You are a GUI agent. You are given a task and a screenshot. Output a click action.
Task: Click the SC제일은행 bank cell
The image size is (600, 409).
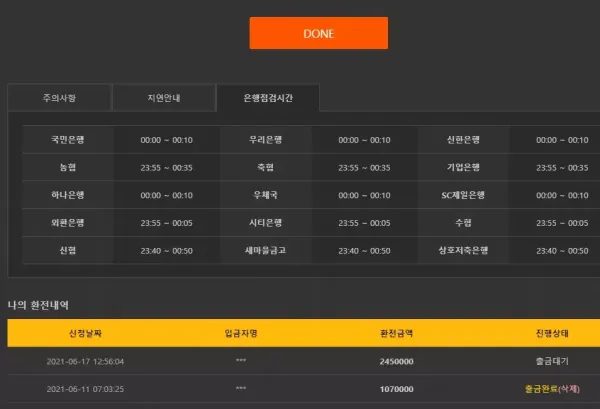[463, 195]
